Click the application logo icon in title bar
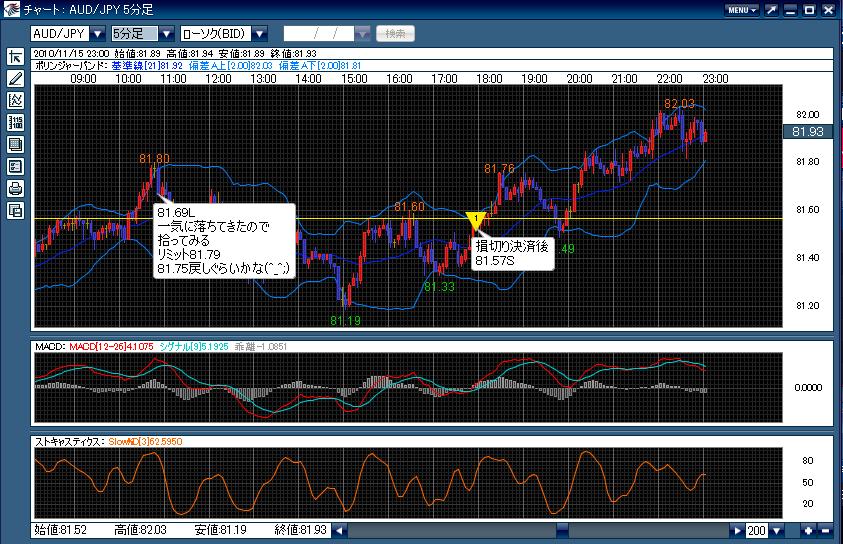This screenshot has width=843, height=544. [11, 9]
